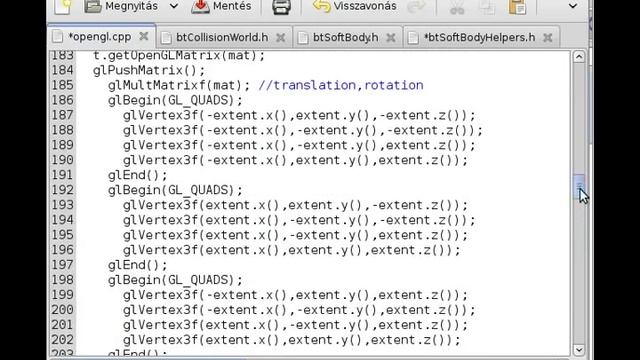Click the glVertex3f code on line 199
This screenshot has height=360, width=640.
tap(296, 295)
